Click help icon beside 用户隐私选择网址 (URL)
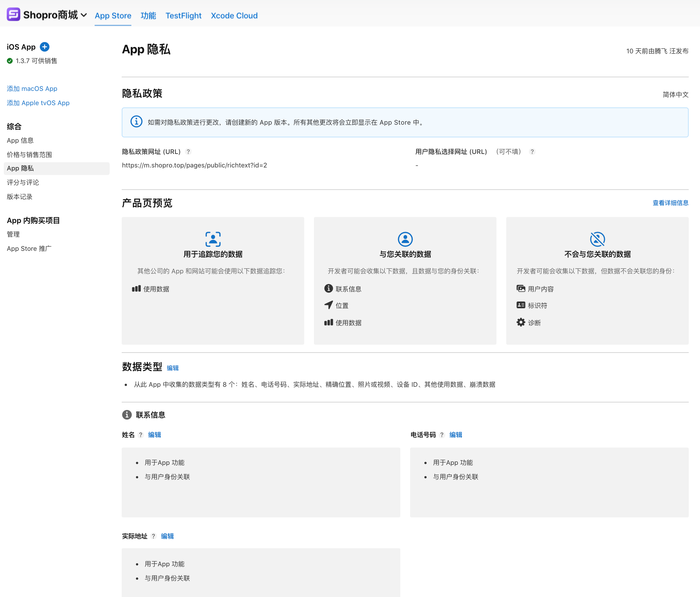 point(532,152)
